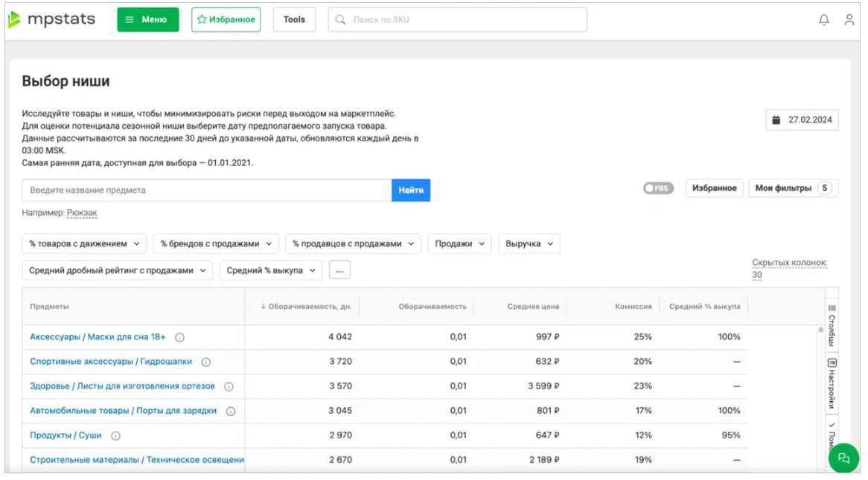Open the Tools menu
Viewport: 868px width, 480px height.
click(x=294, y=20)
